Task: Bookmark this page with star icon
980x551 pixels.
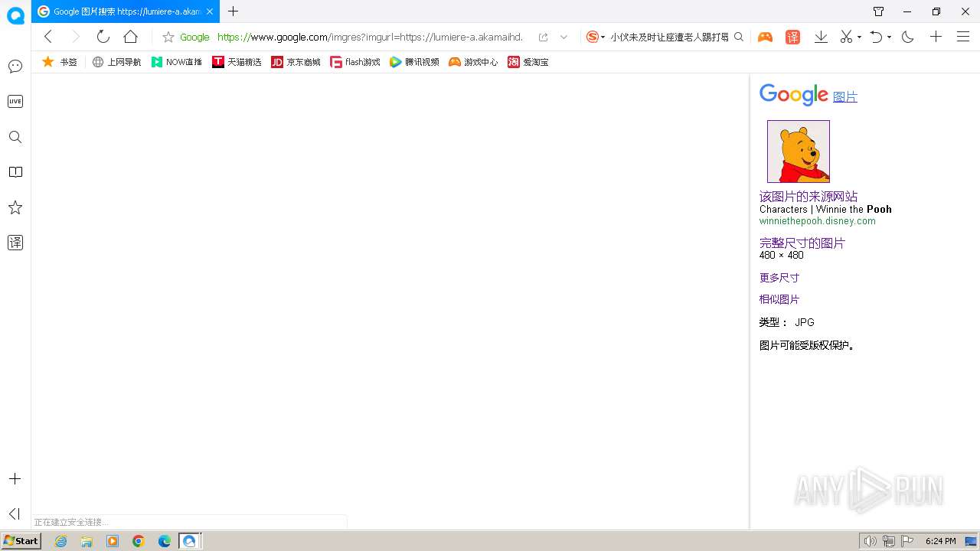Action: pos(168,37)
